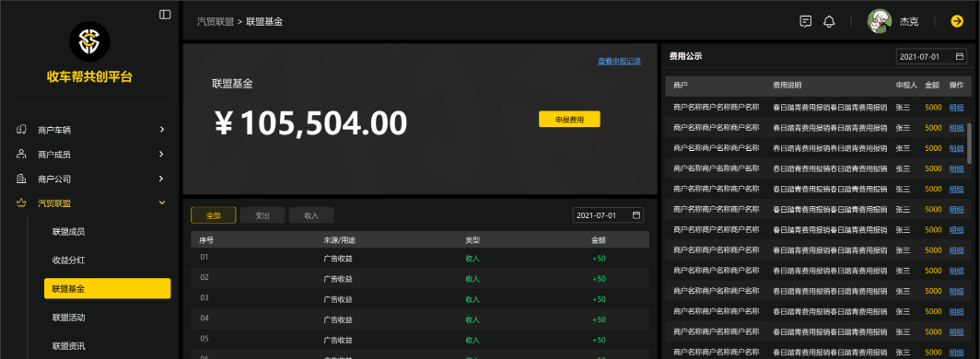Click 汽贸联盟 in the breadcrumb
980x359 pixels.
click(215, 21)
